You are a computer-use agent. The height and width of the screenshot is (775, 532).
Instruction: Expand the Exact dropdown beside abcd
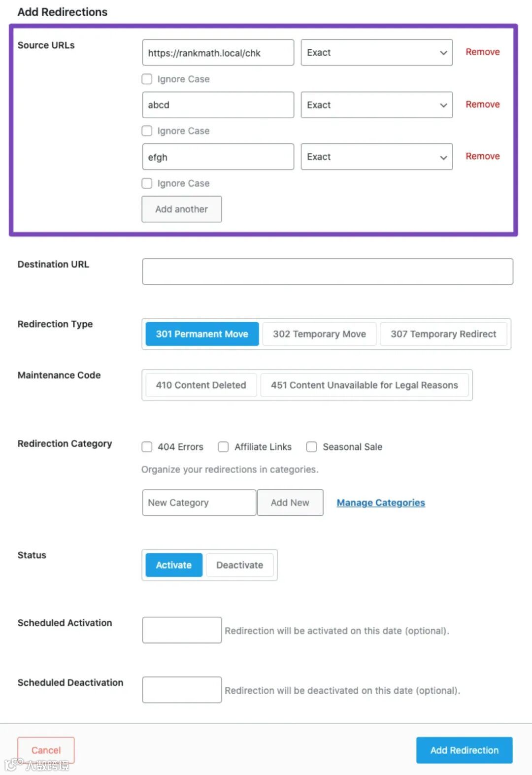376,105
